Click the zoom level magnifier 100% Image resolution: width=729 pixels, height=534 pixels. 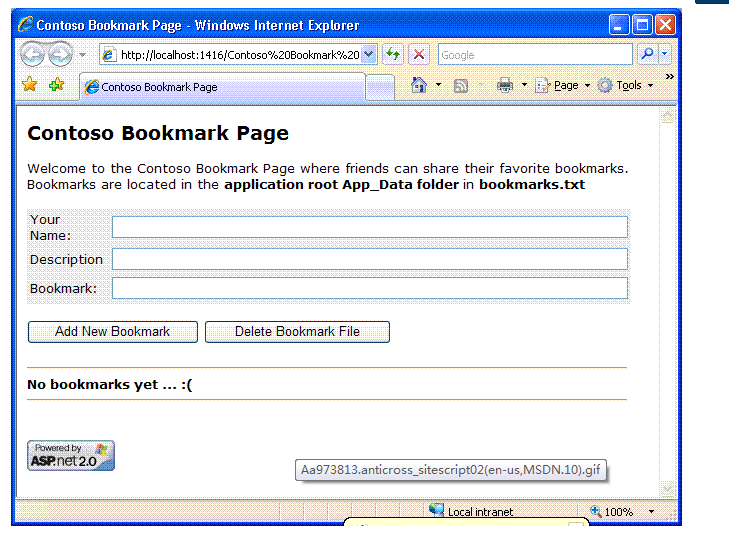click(611, 512)
